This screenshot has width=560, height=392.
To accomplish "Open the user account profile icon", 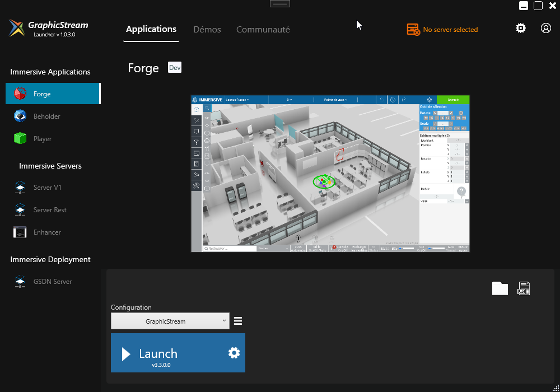I will coord(545,28).
